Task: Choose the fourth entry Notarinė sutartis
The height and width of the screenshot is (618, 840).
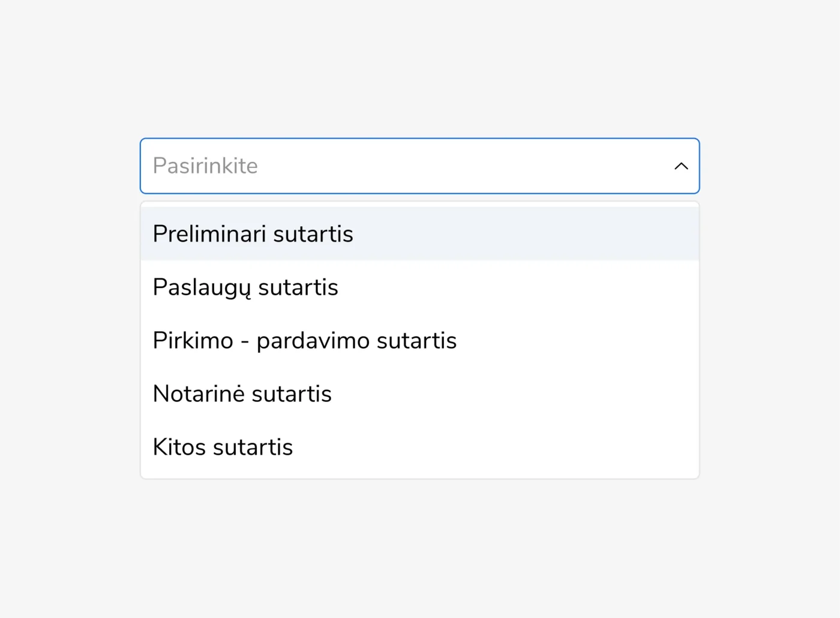Action: pos(242,394)
